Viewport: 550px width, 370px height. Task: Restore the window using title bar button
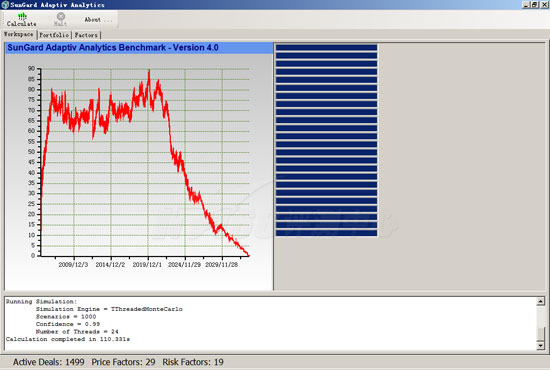tap(534, 5)
